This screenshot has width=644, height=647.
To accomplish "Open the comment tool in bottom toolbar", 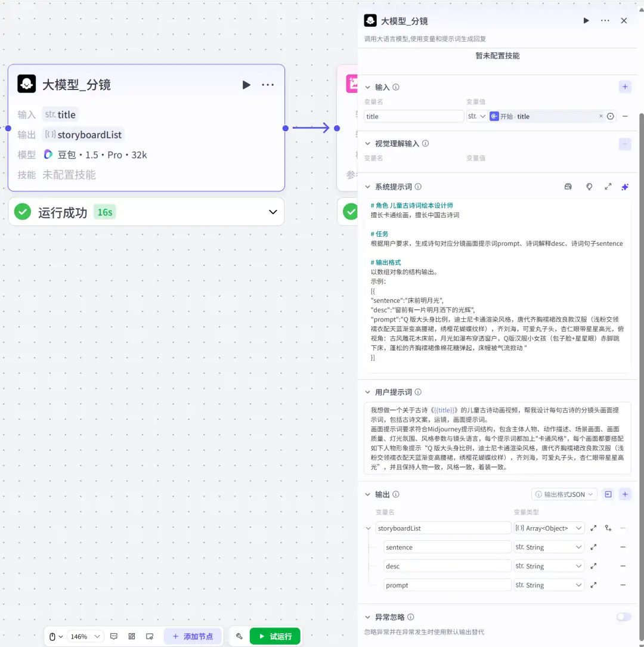I will tap(114, 636).
